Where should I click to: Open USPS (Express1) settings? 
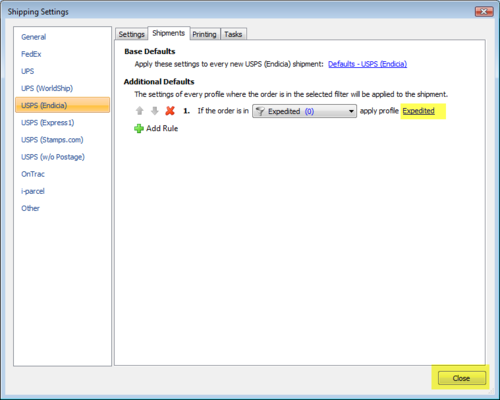coord(48,123)
